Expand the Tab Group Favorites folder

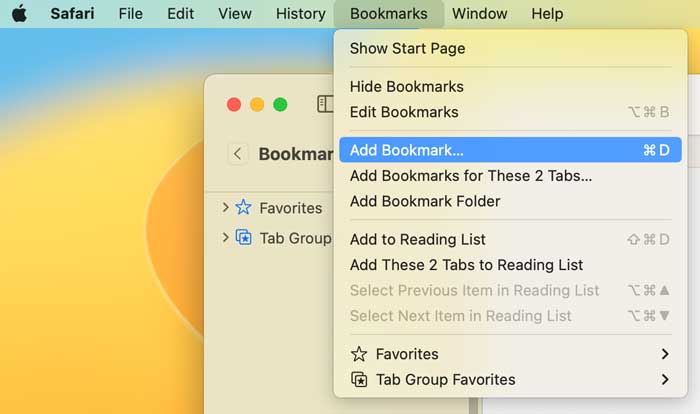click(x=226, y=238)
